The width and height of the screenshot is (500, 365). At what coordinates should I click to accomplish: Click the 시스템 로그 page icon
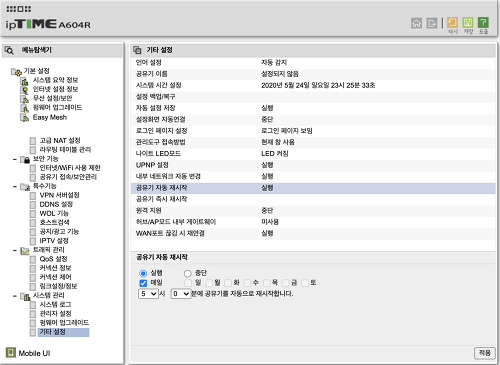33,305
